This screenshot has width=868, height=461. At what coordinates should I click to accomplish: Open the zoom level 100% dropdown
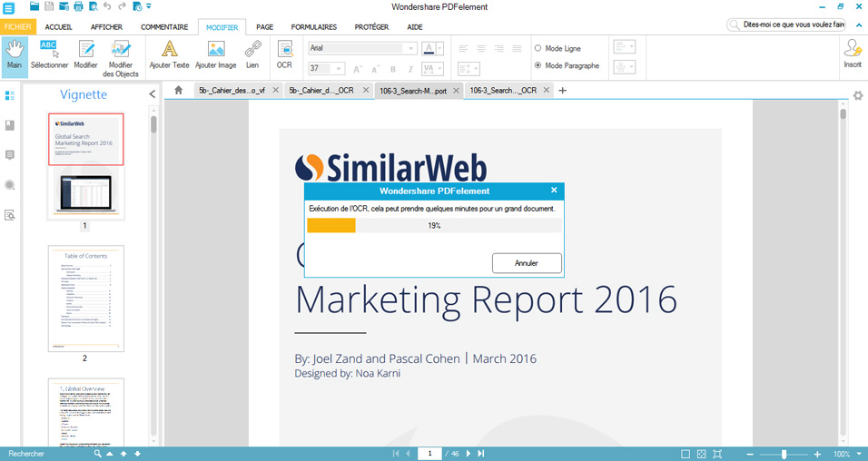click(x=859, y=454)
